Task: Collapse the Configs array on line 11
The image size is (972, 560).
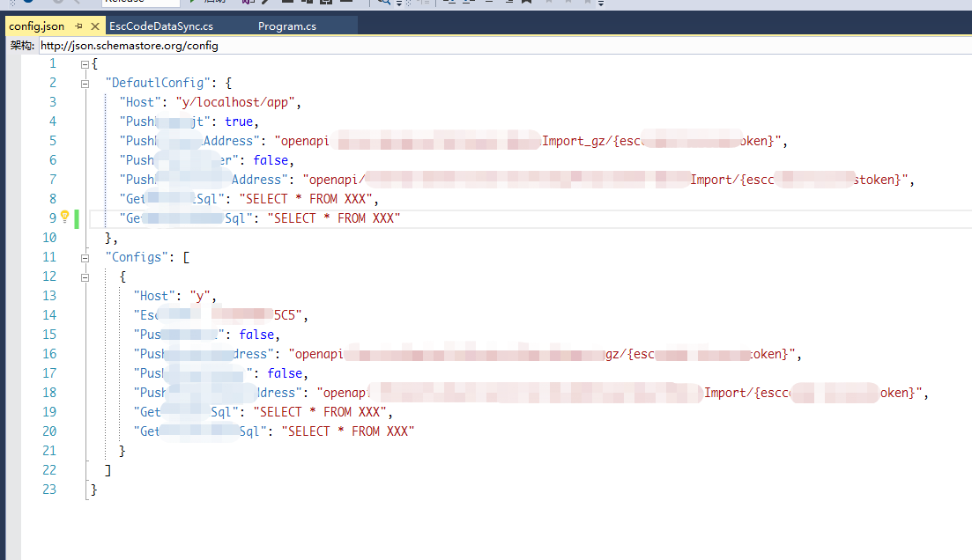Action: 85,258
